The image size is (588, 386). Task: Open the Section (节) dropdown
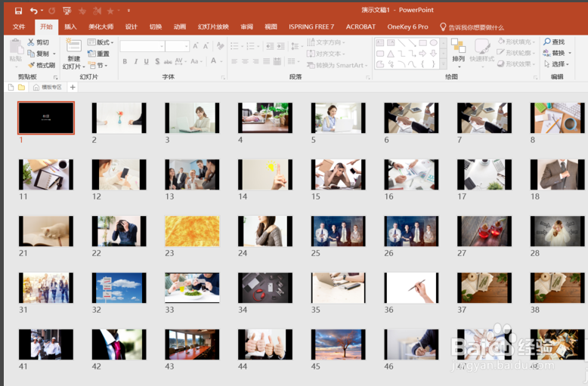(98, 65)
